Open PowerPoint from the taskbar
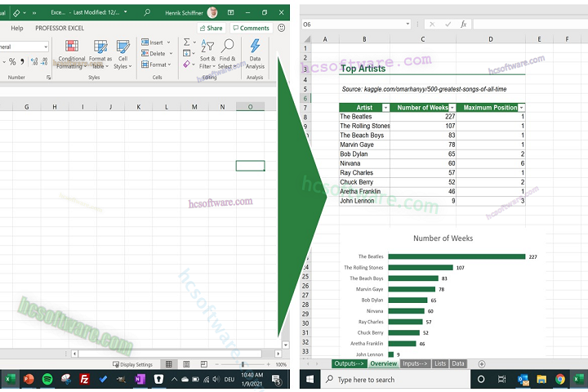The height and width of the screenshot is (392, 588). pyautogui.click(x=29, y=379)
